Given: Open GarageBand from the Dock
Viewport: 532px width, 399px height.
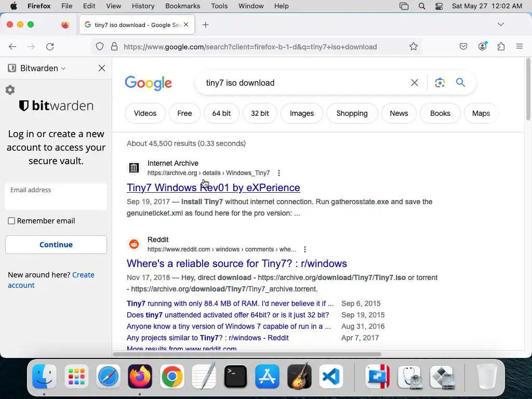Looking at the screenshot, I should pyautogui.click(x=299, y=376).
